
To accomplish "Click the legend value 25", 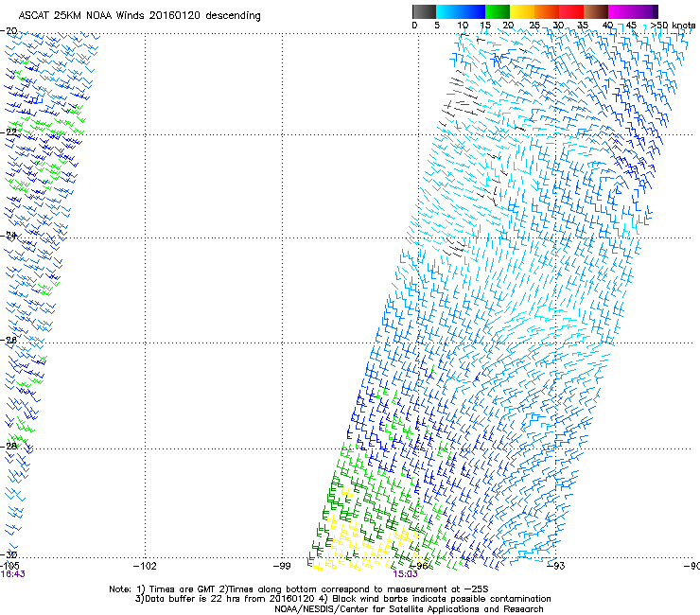I will click(534, 26).
